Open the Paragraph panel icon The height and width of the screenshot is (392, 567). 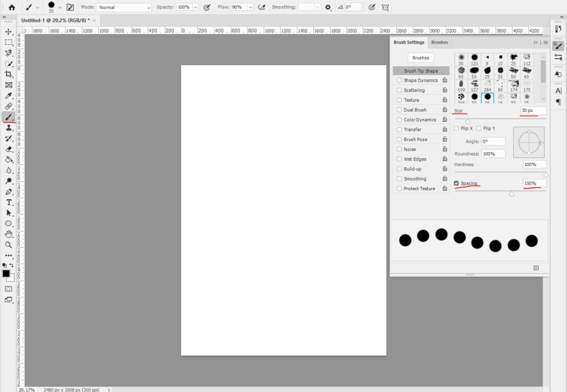558,102
